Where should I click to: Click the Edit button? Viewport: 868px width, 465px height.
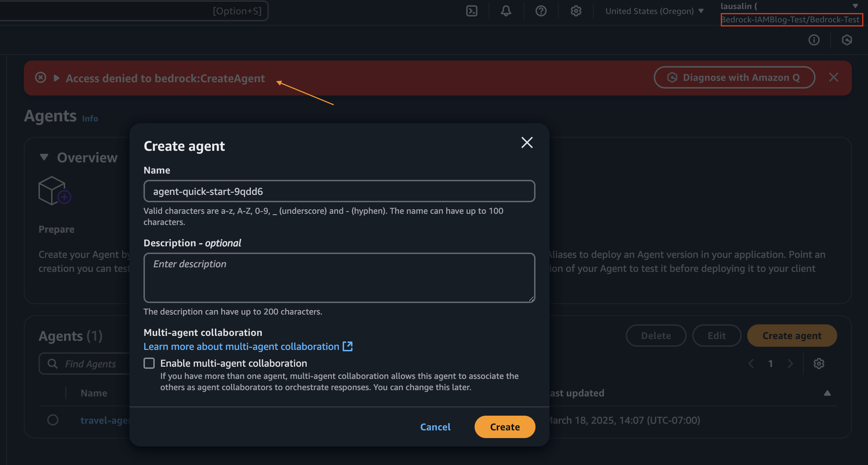pyautogui.click(x=716, y=336)
